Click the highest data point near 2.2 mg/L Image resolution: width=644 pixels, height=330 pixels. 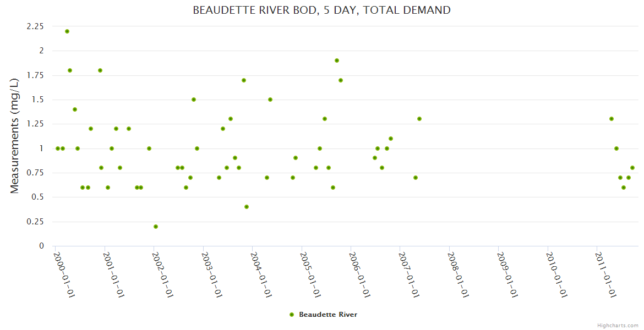(67, 31)
